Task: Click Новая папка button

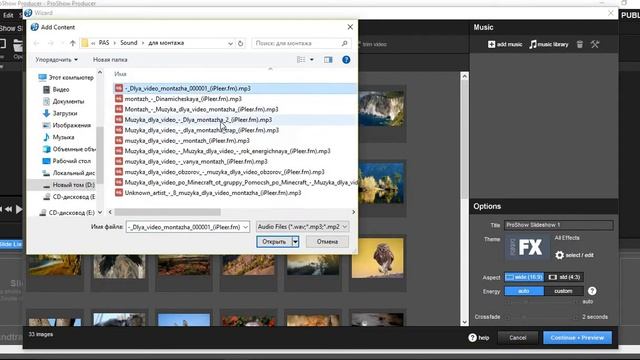Action: pos(110,60)
